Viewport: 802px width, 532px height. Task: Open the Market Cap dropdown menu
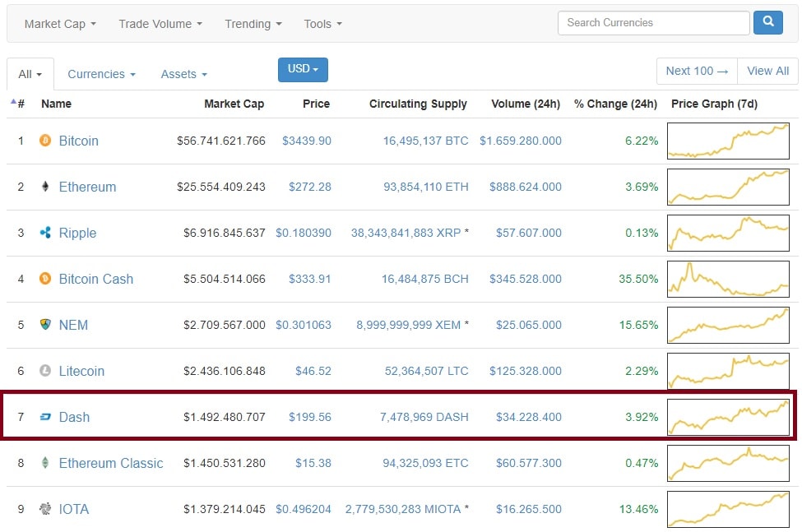[60, 24]
